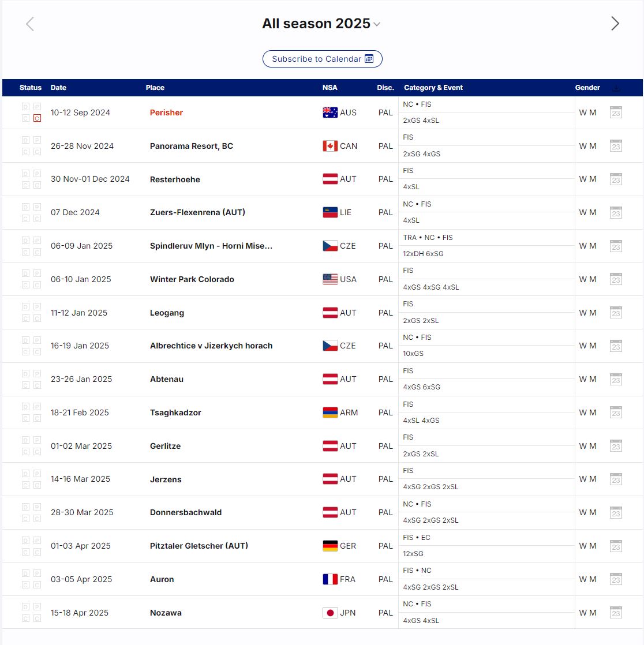Click the Subscribe to Calendar button
The image size is (644, 645).
click(x=322, y=59)
